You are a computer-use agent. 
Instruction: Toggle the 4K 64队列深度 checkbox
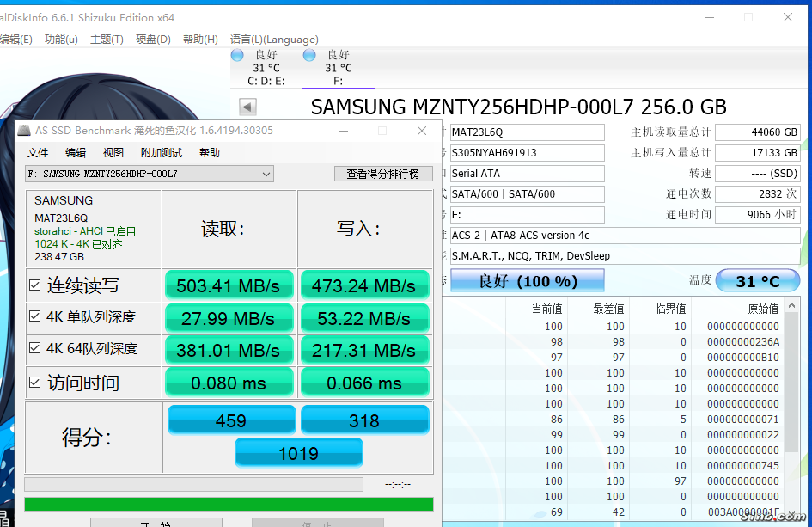(34, 349)
